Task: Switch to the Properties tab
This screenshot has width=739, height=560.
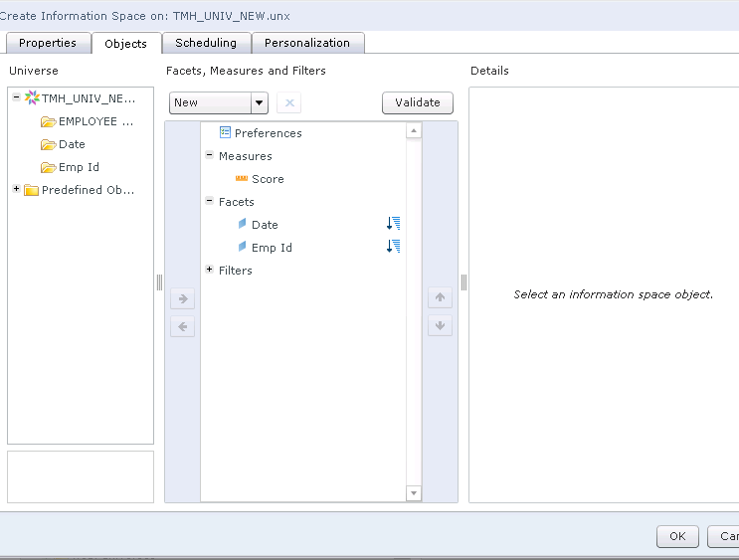Action: (x=48, y=43)
